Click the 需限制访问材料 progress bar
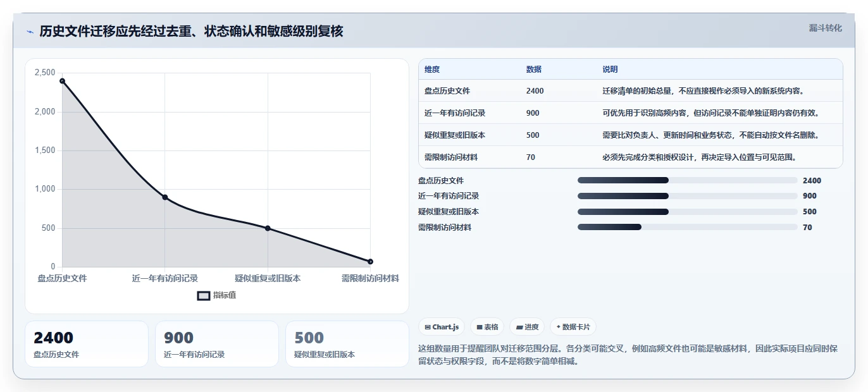The width and height of the screenshot is (868, 392). coord(687,227)
